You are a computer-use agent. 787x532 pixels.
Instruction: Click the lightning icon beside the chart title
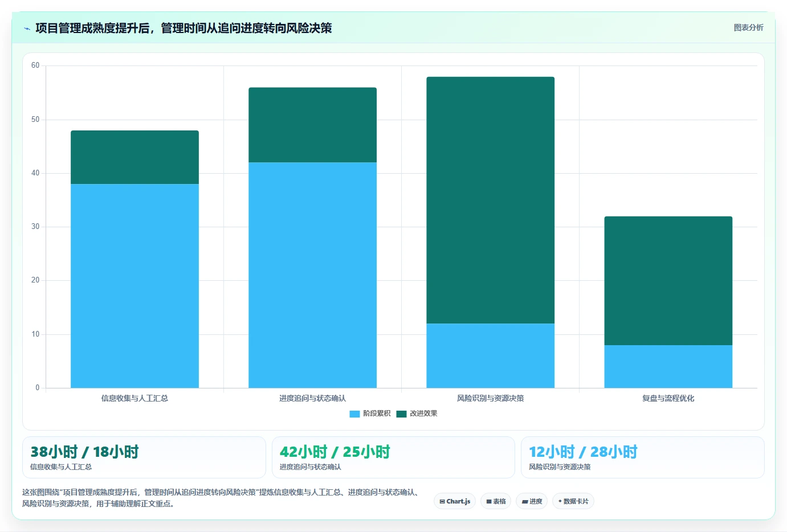pos(27,28)
